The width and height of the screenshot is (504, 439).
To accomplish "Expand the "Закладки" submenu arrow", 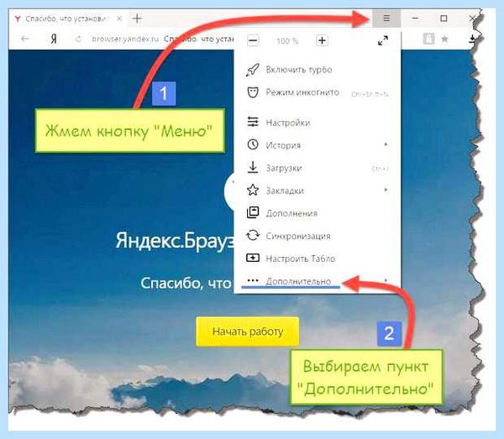I will [386, 190].
